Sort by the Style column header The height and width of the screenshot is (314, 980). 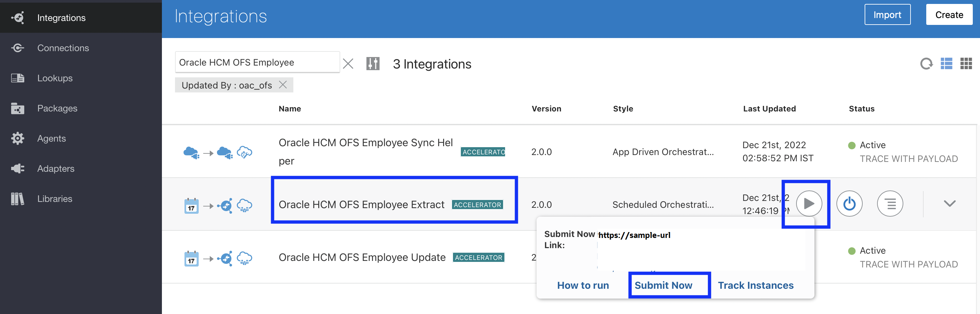pyautogui.click(x=623, y=108)
